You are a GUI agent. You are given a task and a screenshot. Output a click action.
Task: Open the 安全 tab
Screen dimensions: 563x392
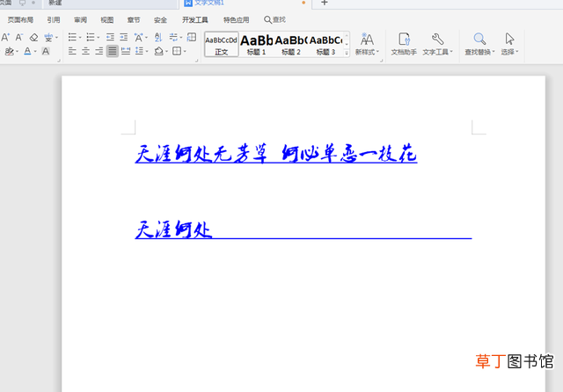click(x=160, y=20)
